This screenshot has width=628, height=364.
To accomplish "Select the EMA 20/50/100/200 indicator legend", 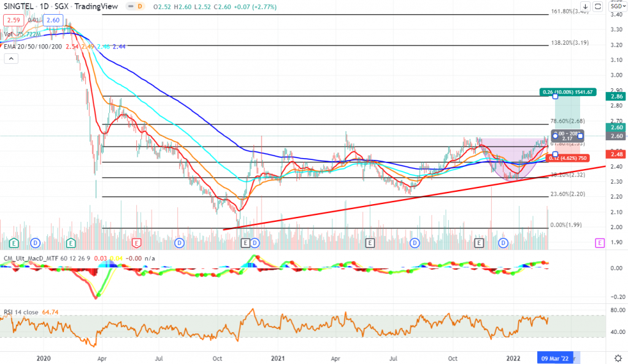I will coord(33,47).
